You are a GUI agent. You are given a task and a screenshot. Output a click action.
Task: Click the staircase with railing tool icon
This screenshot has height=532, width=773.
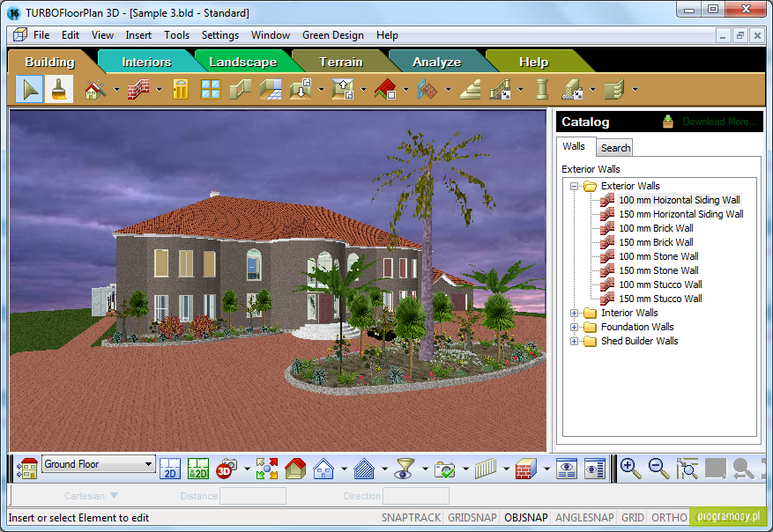pyautogui.click(x=501, y=89)
